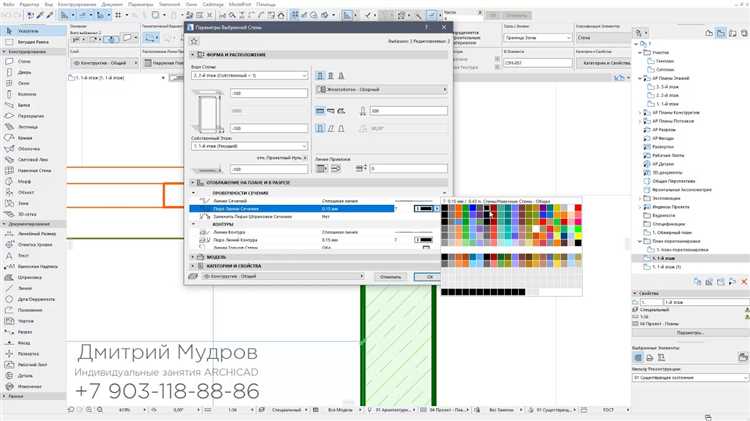Select the Wall (Стена) tool
Viewport: 750px width, 421px height.
point(33,61)
